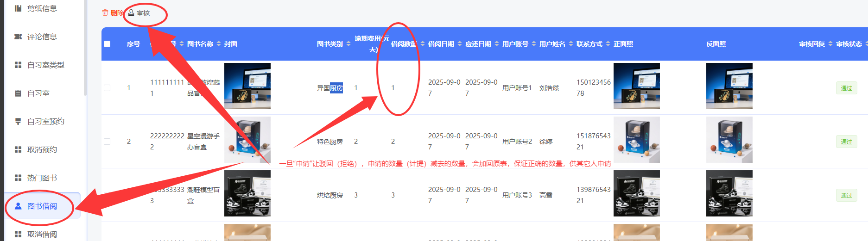Click the 异国厨房 category cell
Screen dimensions: 868x241
click(x=330, y=88)
